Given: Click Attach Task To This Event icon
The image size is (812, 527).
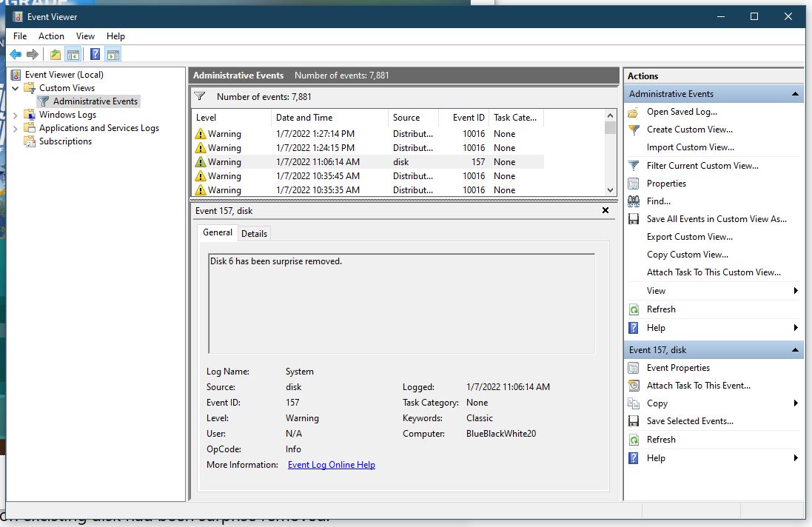Looking at the screenshot, I should tap(634, 386).
